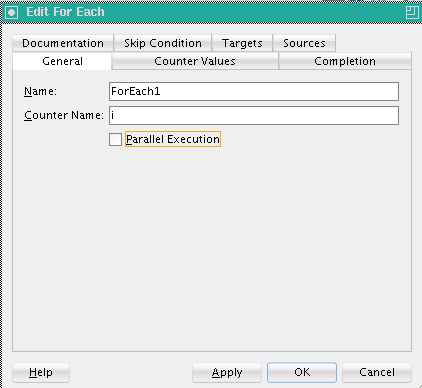Click the window maximize icon in title bar
Screen dimensions: 422x388
(x=412, y=13)
